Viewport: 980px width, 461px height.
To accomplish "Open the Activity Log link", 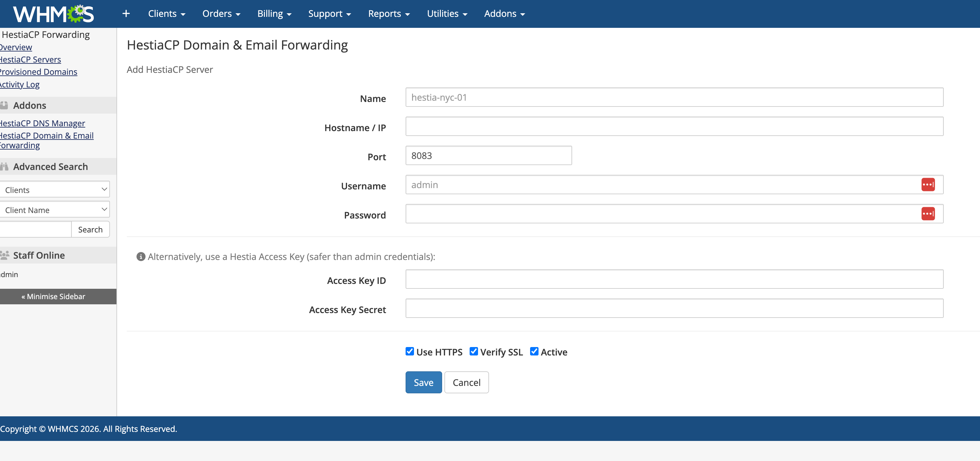I will tap(20, 84).
